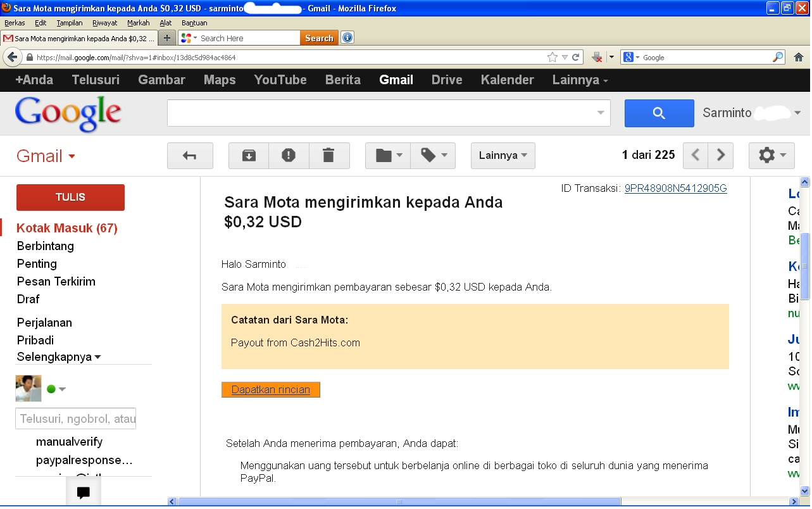Open the Labels tag dropdown
The height and width of the screenshot is (509, 812).
(x=433, y=156)
